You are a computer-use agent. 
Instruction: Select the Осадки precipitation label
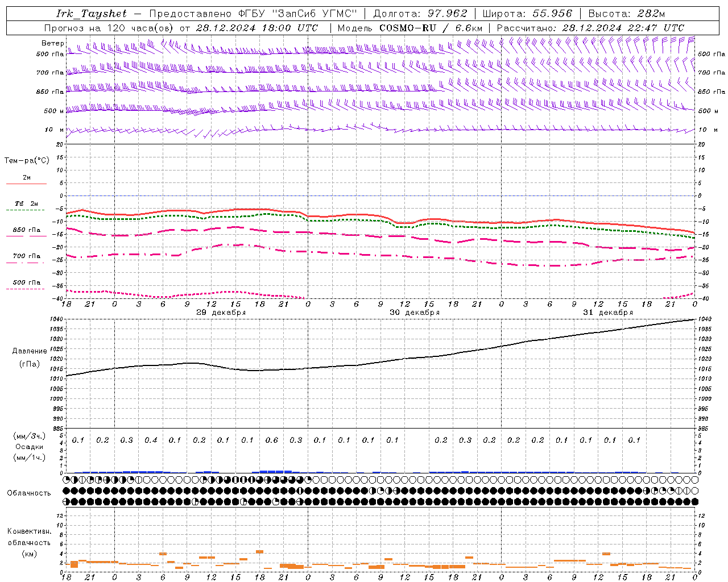pyautogui.click(x=30, y=447)
